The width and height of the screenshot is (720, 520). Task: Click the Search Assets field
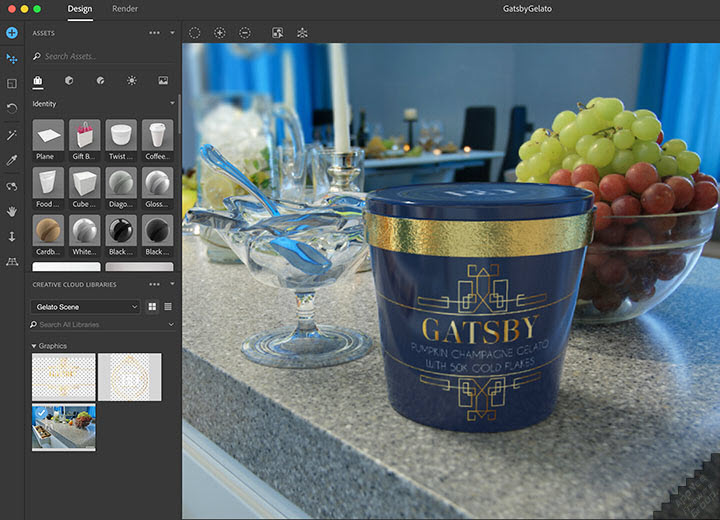tap(103, 56)
